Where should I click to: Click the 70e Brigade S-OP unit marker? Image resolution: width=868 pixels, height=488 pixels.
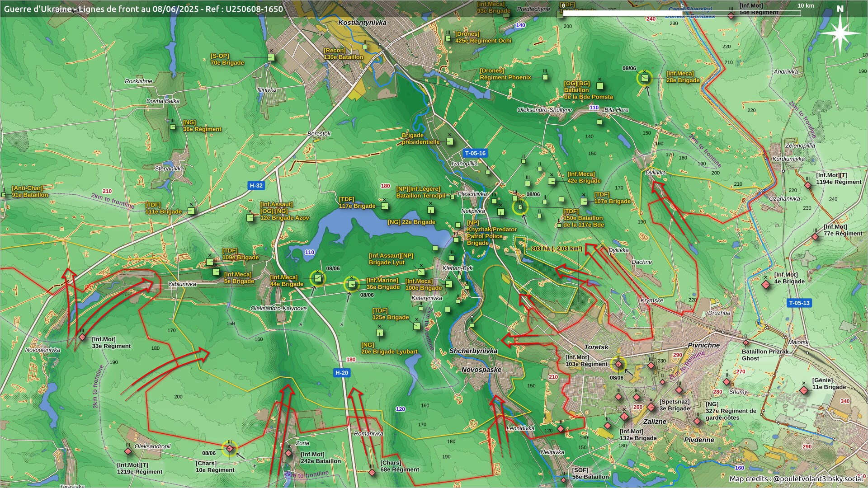[x=271, y=57]
